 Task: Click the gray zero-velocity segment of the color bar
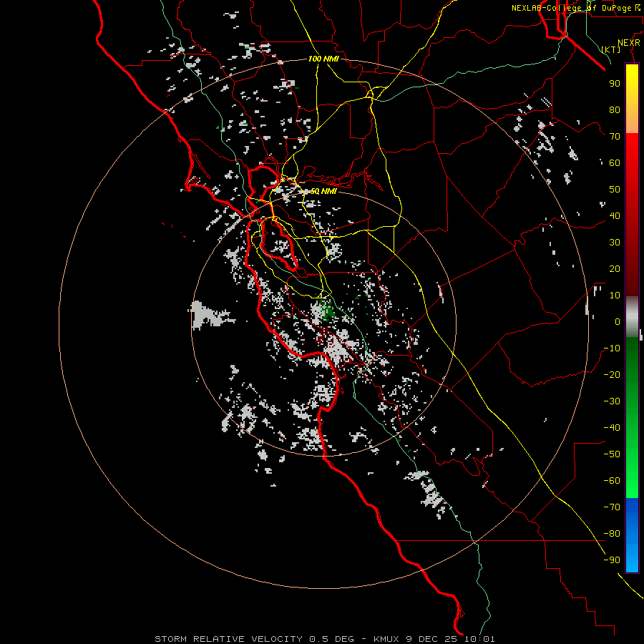coord(632,317)
